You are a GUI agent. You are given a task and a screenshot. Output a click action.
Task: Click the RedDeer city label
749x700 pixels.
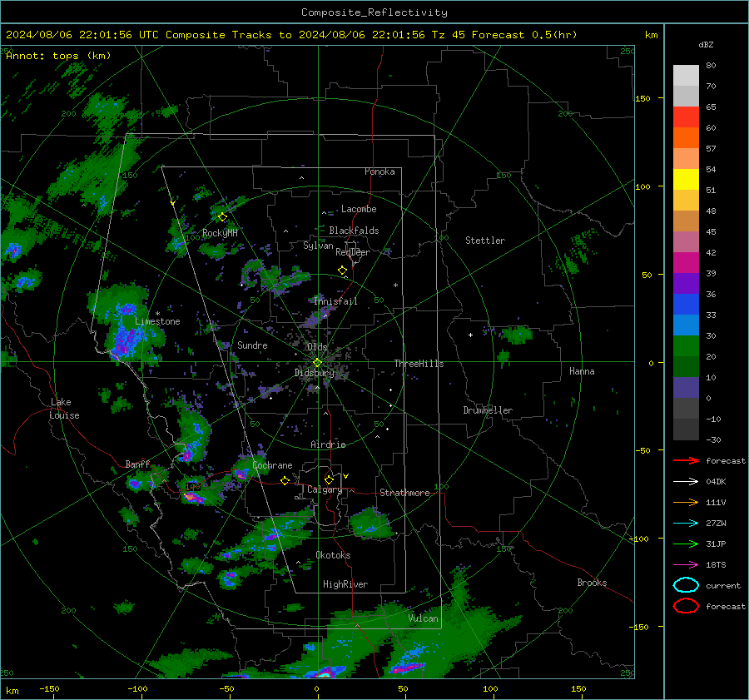click(353, 252)
